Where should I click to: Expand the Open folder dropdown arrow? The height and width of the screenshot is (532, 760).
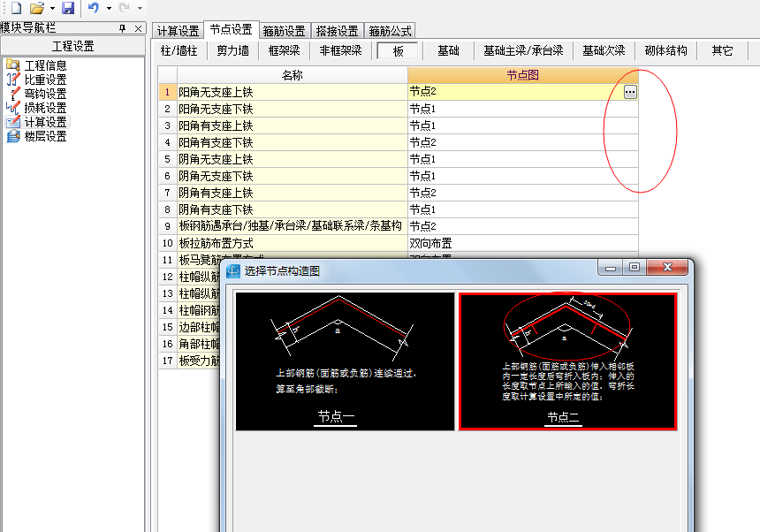coord(52,8)
